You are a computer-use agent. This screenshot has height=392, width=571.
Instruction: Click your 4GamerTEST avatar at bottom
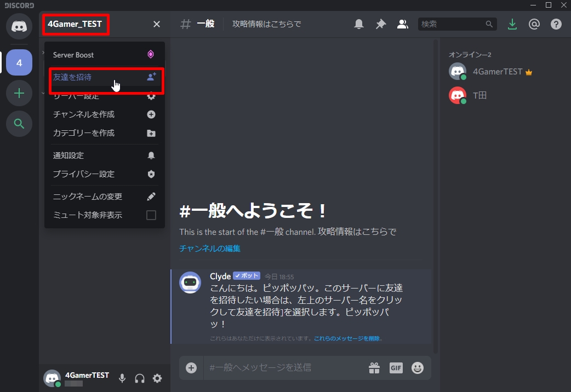click(x=52, y=378)
